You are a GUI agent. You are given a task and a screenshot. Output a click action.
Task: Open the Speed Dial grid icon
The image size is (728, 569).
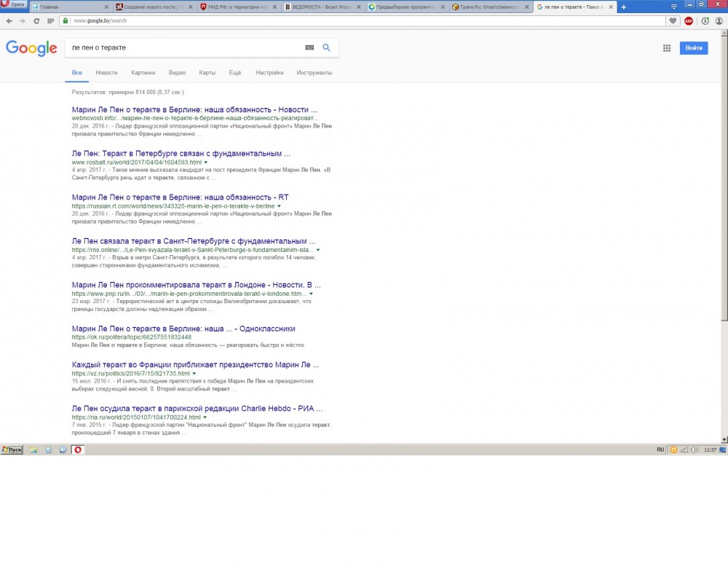coord(51,21)
